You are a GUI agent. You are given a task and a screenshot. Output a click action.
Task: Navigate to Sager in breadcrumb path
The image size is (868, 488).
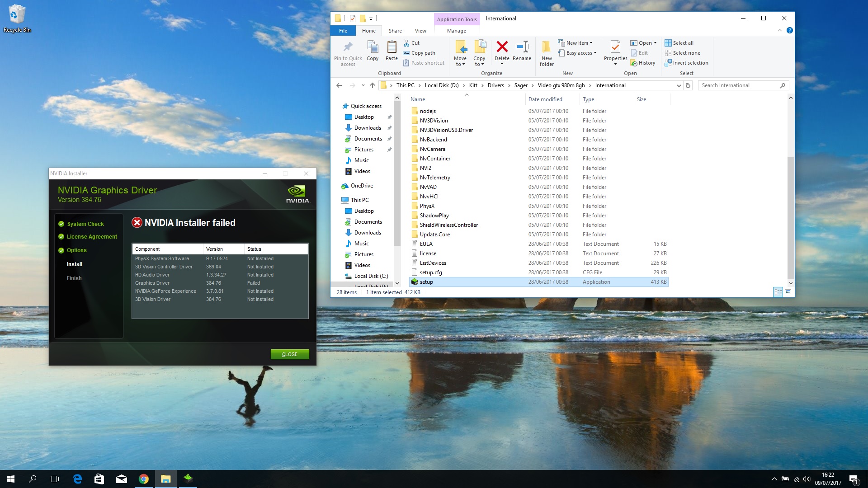(x=521, y=85)
